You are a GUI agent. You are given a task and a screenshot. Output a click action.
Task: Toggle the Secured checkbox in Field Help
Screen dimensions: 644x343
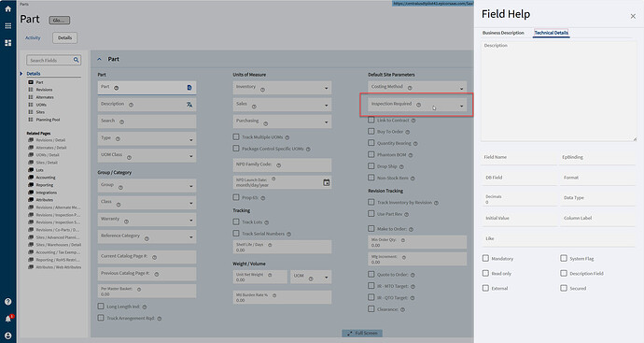[564, 288]
